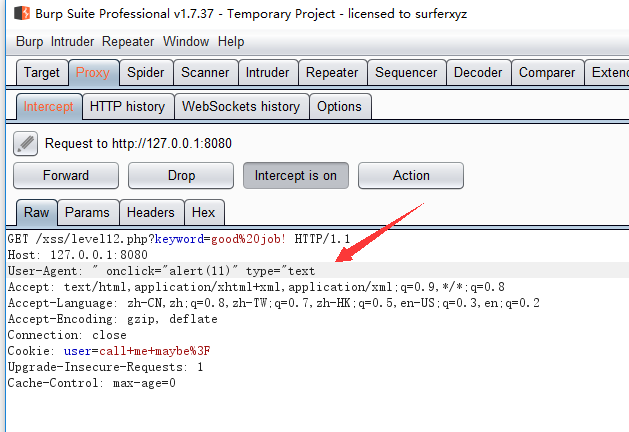The height and width of the screenshot is (432, 629).
Task: Switch to the Headers view tab
Action: 151,213
